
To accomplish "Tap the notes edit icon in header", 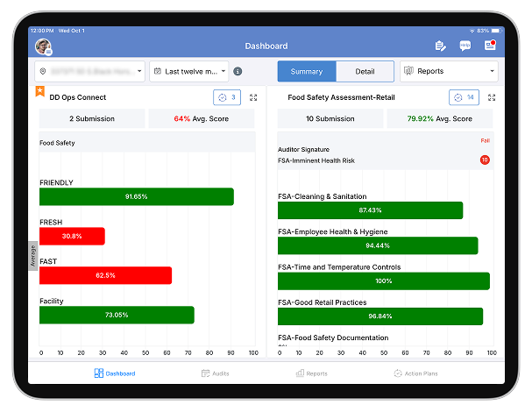I will point(440,46).
